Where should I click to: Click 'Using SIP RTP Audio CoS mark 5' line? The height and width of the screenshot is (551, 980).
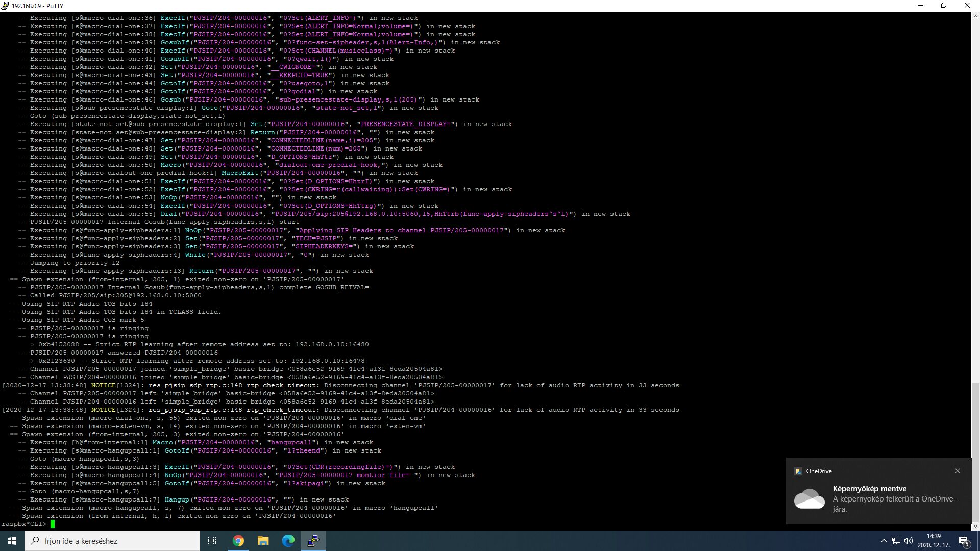click(x=77, y=320)
